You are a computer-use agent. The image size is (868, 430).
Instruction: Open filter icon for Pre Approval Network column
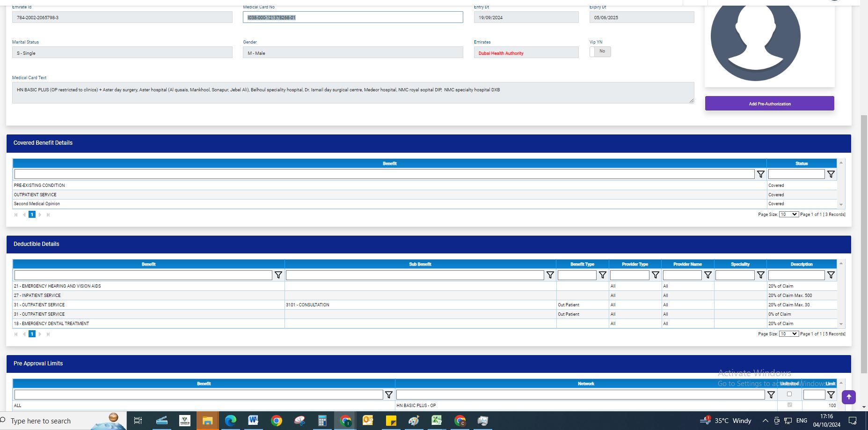[771, 395]
